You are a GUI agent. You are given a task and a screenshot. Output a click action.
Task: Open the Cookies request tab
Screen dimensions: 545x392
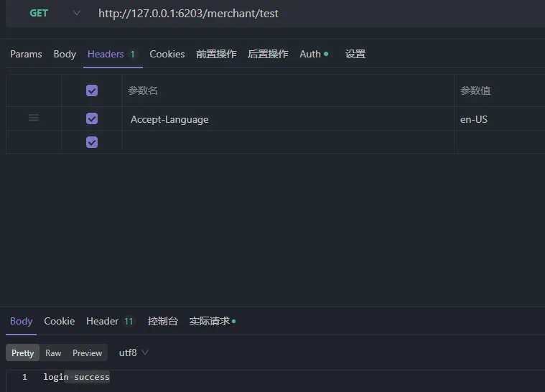[x=167, y=55]
